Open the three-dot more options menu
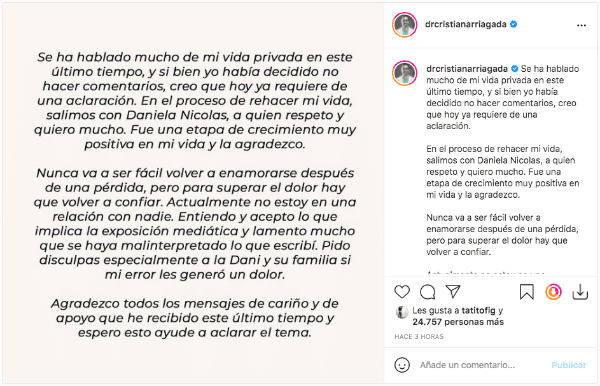 pyautogui.click(x=581, y=25)
